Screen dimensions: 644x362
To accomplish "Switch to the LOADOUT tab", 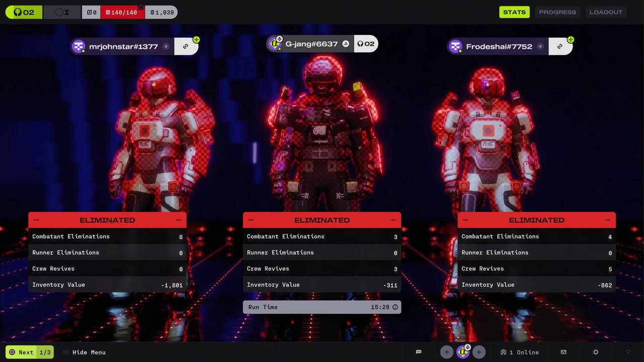I will tap(606, 12).
